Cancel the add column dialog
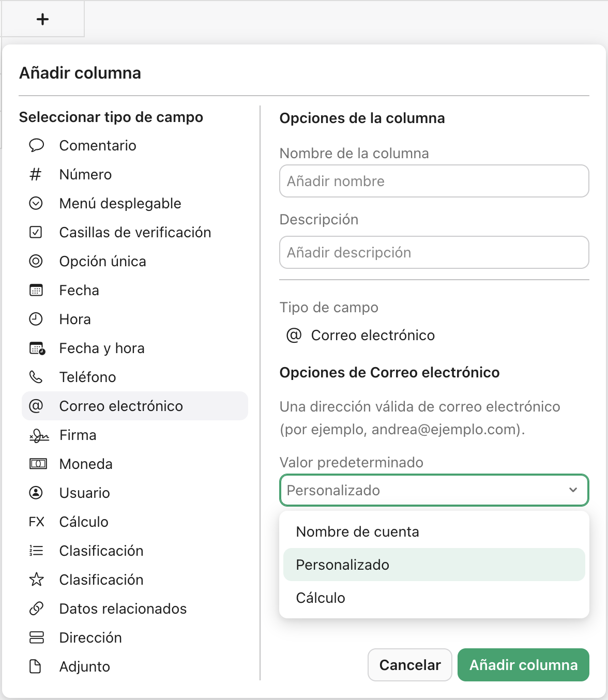Image resolution: width=608 pixels, height=700 pixels. click(409, 665)
